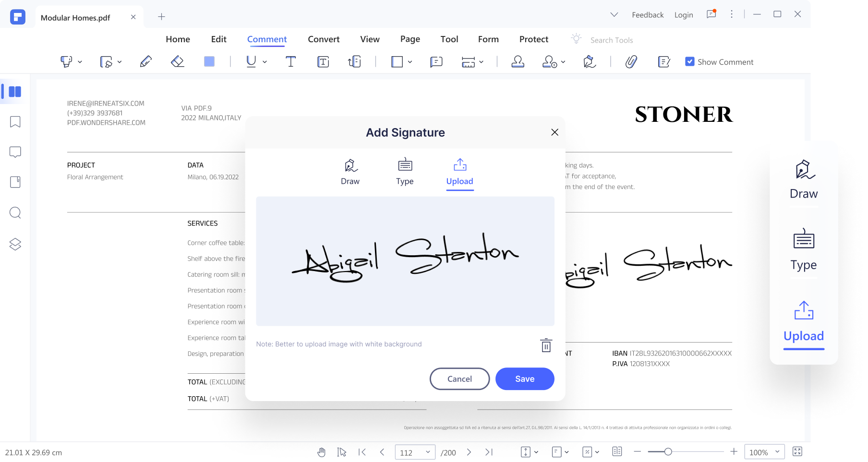Expand the underline style dropdown

coord(265,62)
